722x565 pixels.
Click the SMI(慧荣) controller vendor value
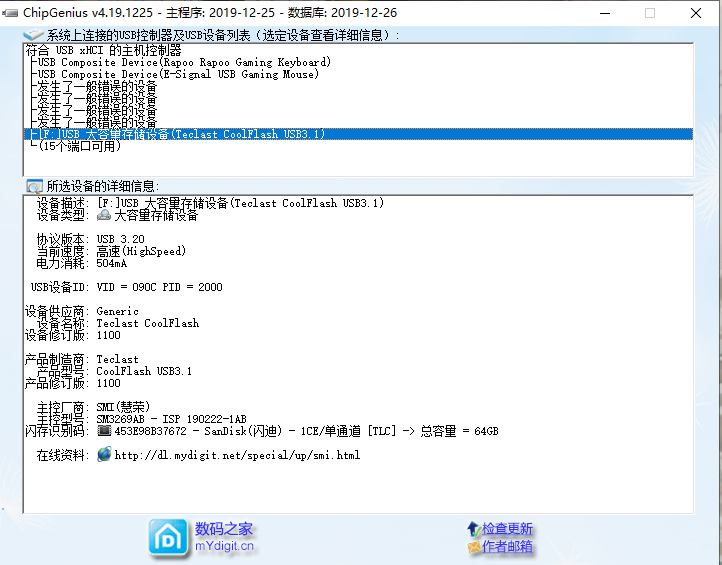pyautogui.click(x=123, y=407)
